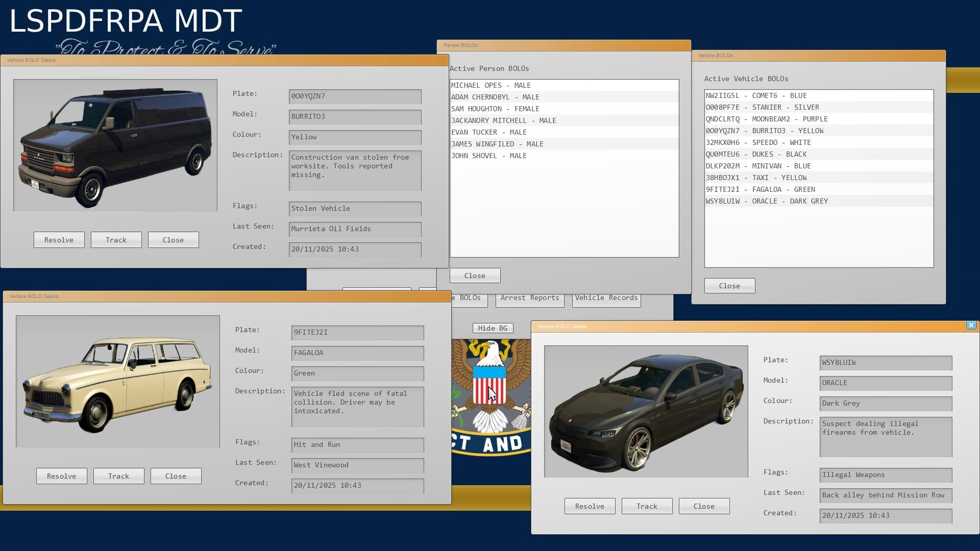Click the Plate field showing 9FITEJ2I
Screen dimensions: 980x551
click(357, 332)
